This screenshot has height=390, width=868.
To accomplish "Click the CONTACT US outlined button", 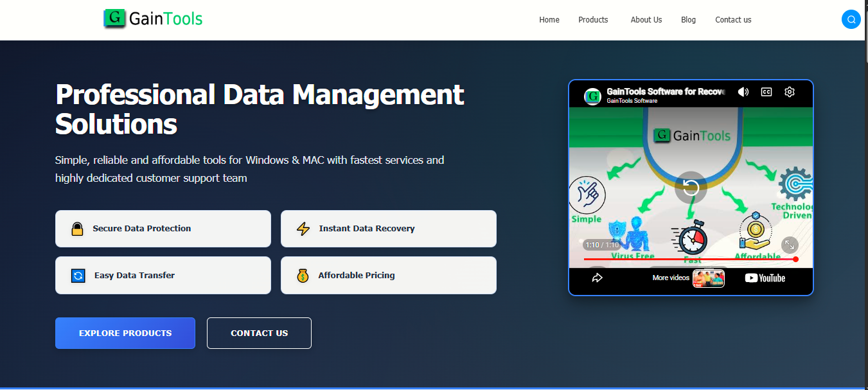I will coord(259,333).
